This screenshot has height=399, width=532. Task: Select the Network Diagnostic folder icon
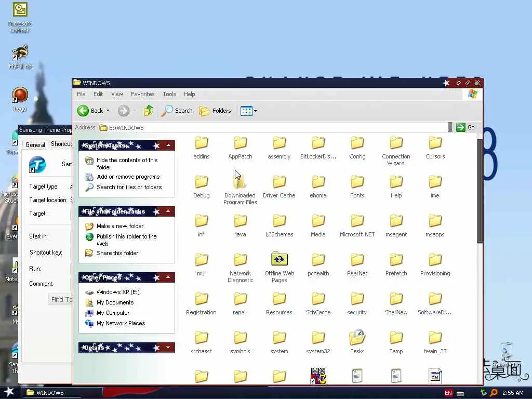pos(240,260)
